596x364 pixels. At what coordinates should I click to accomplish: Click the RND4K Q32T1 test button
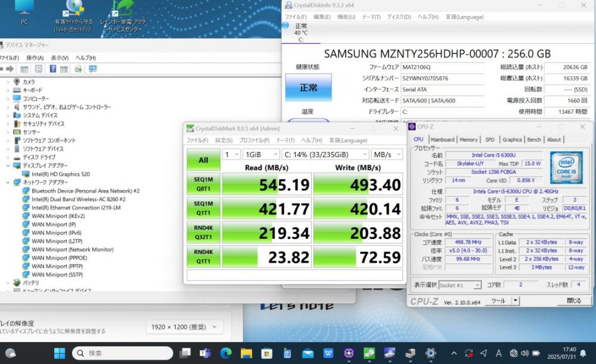[x=203, y=232]
